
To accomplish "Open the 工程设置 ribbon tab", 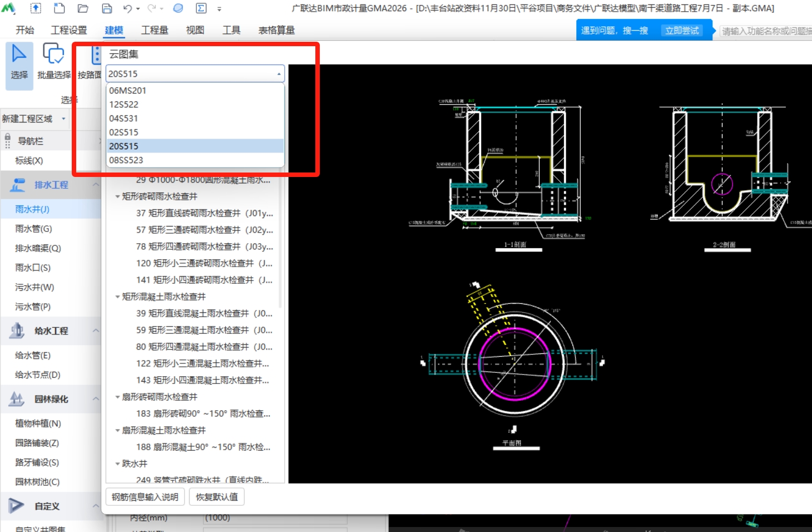I will pos(69,30).
